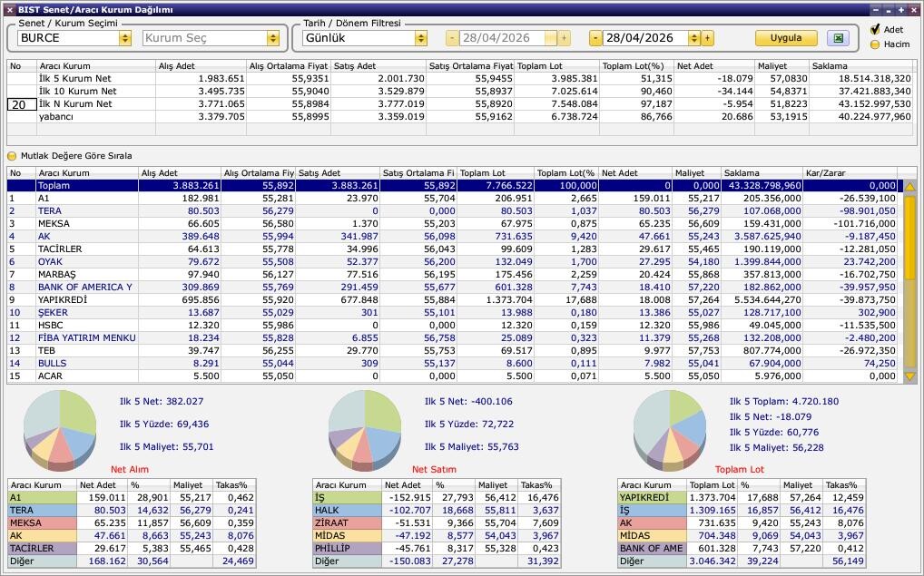Click the İlk N Kurum number field
Image resolution: width=924 pixels, height=576 pixels.
[x=22, y=104]
